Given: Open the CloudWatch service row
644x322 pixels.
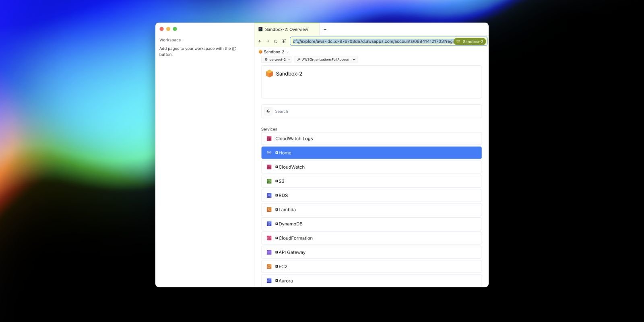Looking at the screenshot, I should point(372,167).
